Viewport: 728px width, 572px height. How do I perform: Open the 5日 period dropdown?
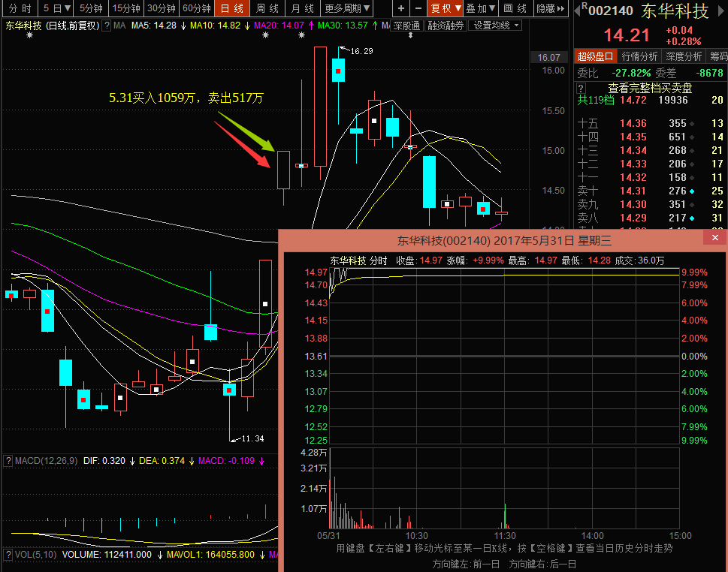tap(56, 8)
